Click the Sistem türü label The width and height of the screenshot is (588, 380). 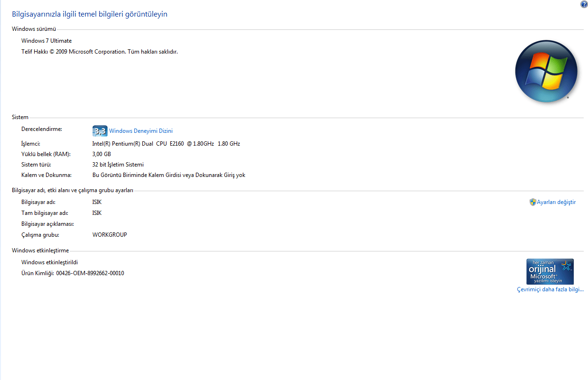pos(36,165)
